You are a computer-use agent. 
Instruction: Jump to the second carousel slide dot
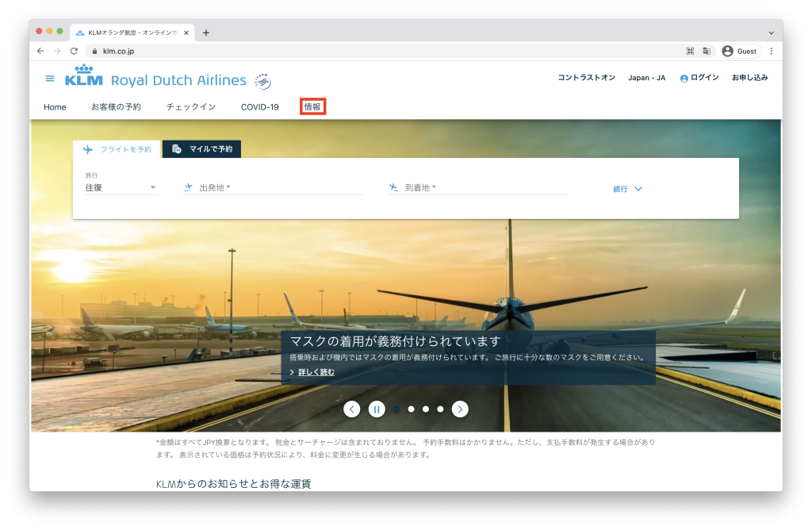click(x=411, y=409)
